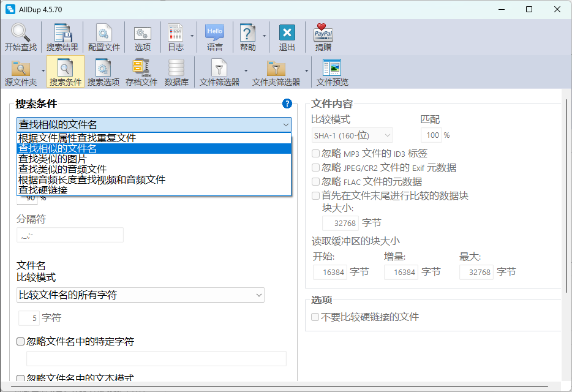Expand dropdown arrow beside 日志

tap(192, 36)
